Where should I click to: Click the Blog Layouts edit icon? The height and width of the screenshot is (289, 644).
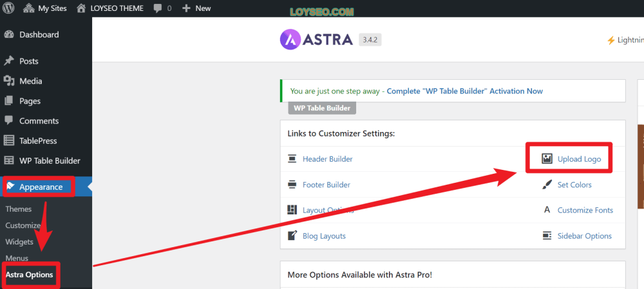(x=292, y=236)
